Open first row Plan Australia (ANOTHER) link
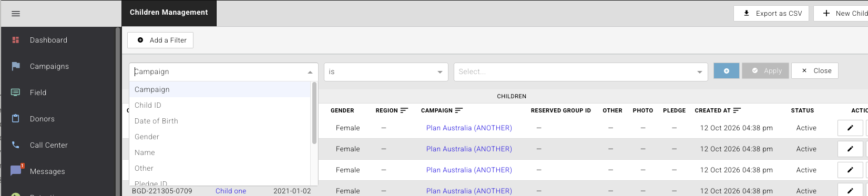The width and height of the screenshot is (868, 196). point(469,128)
